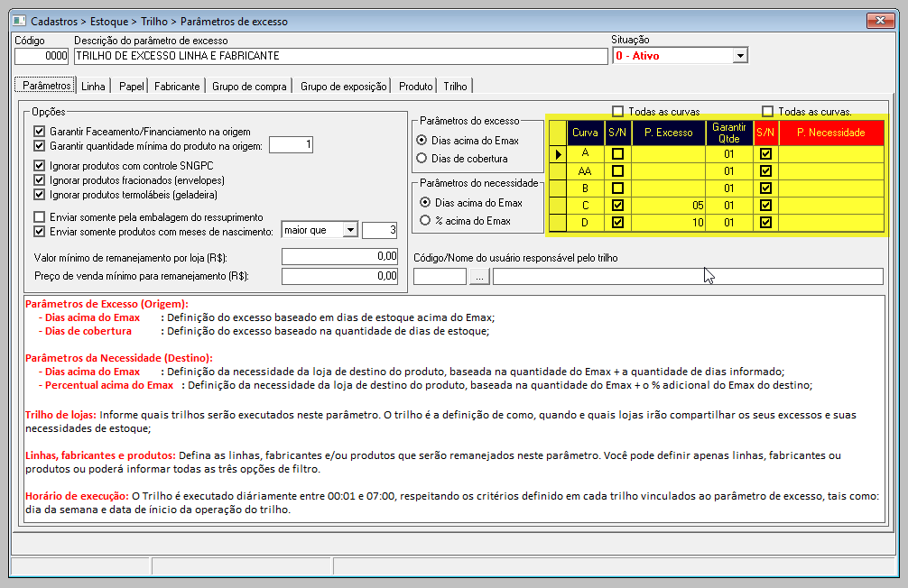Click the Código input field
Image resolution: width=908 pixels, height=588 pixels.
point(42,56)
